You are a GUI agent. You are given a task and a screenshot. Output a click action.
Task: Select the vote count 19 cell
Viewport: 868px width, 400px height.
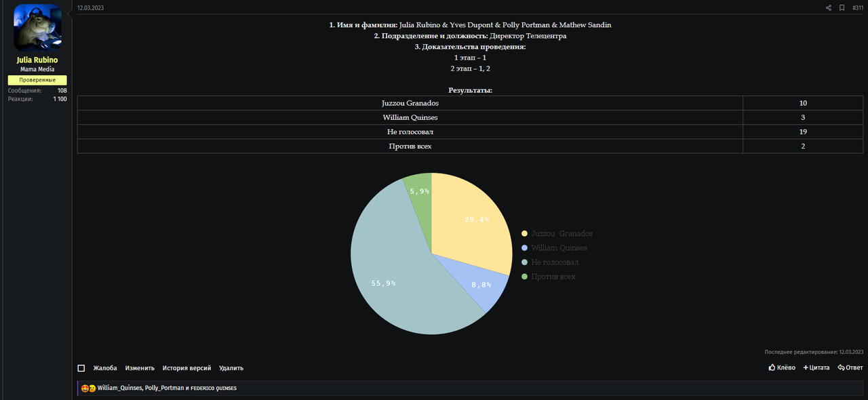pos(803,132)
